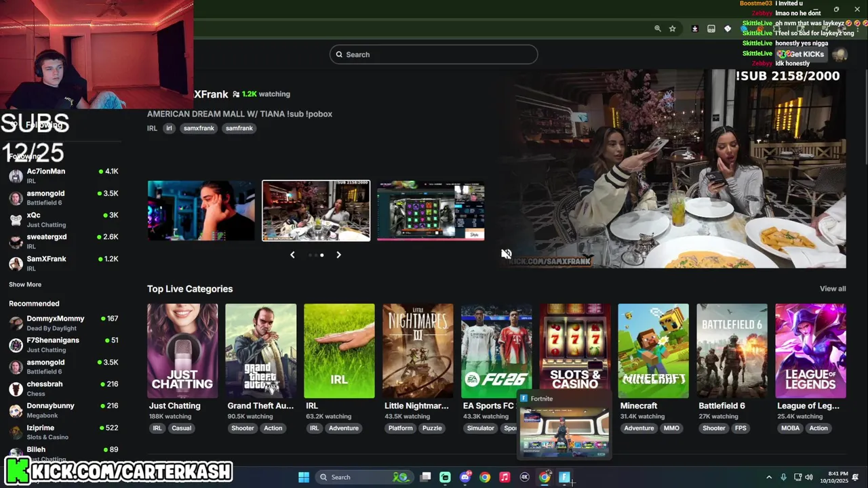This screenshot has width=868, height=488.
Task: Switch to the Fortnite taskbar icon
Action: tap(564, 477)
